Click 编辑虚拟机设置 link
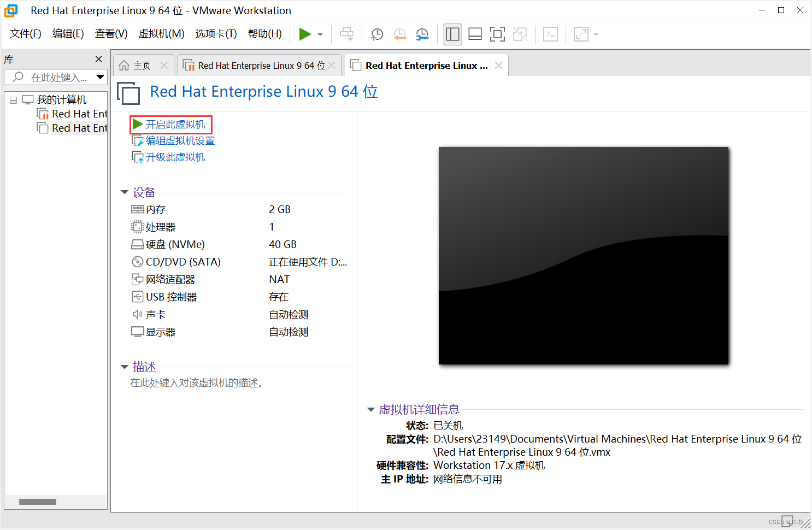 (179, 140)
